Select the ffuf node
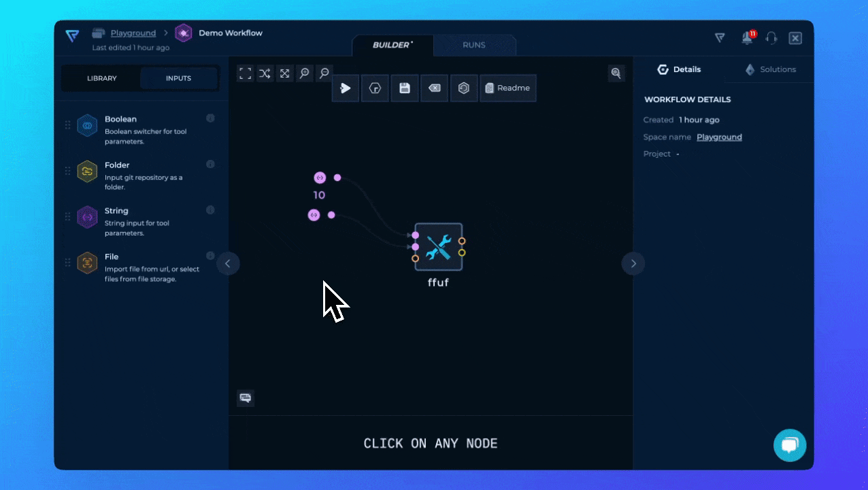 pos(439,247)
